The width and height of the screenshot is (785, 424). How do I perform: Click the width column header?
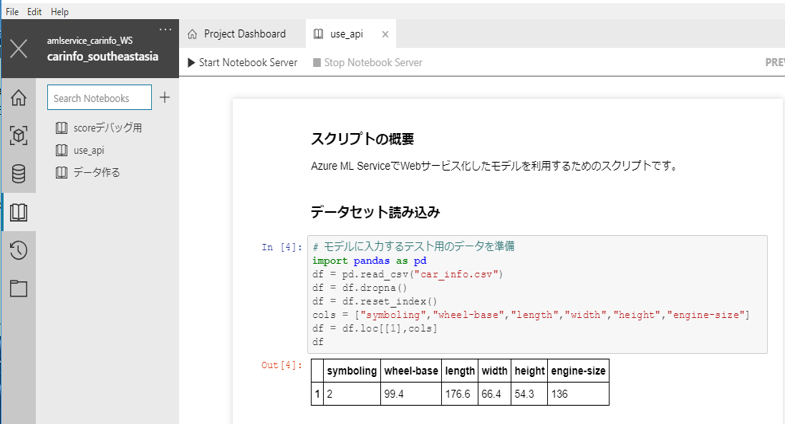coord(494,371)
